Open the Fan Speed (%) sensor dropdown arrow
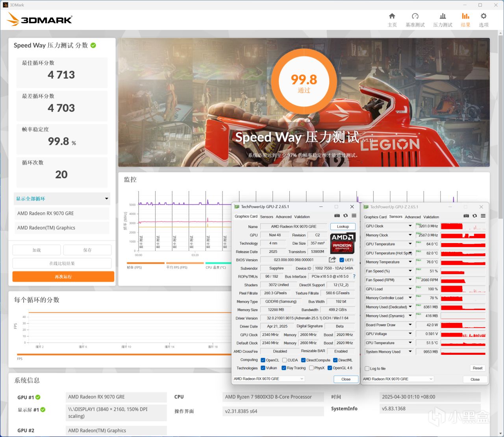Image resolution: width=504 pixels, height=437 pixels. click(410, 271)
